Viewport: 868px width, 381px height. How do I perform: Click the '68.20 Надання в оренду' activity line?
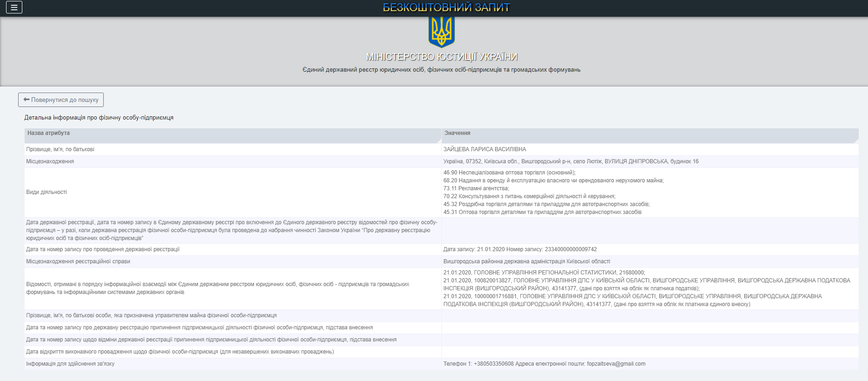(x=553, y=180)
